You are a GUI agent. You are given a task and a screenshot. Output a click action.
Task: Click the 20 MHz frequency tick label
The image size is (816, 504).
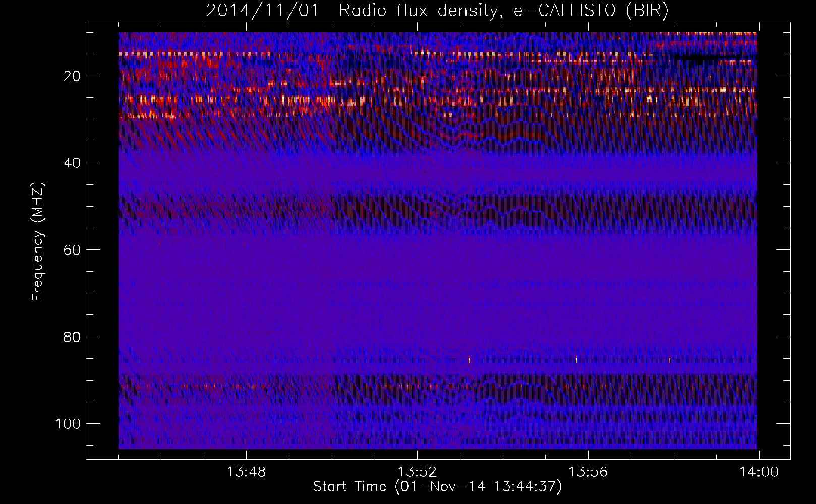pos(73,76)
